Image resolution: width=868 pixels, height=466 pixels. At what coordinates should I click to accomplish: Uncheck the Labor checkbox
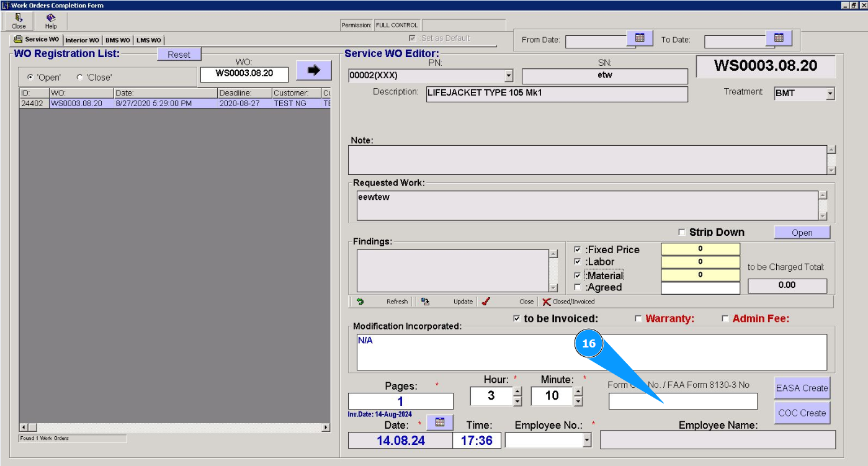tap(578, 262)
